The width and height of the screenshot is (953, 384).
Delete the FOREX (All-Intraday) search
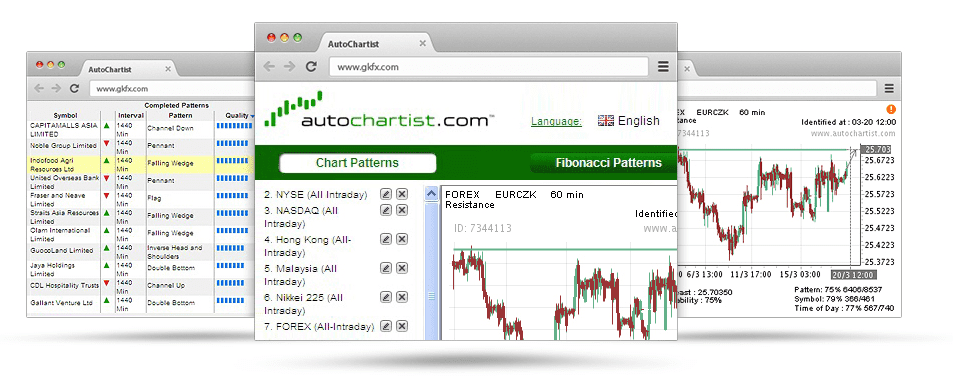tap(402, 326)
